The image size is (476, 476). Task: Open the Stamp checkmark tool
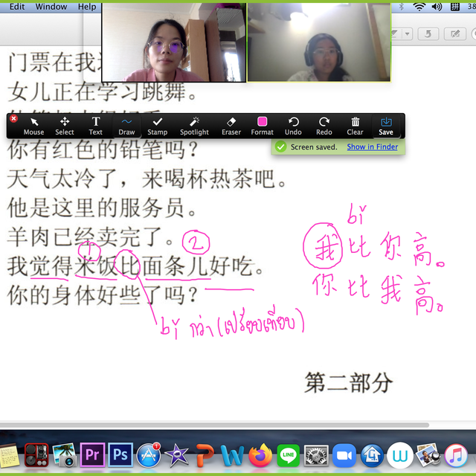pos(158,125)
